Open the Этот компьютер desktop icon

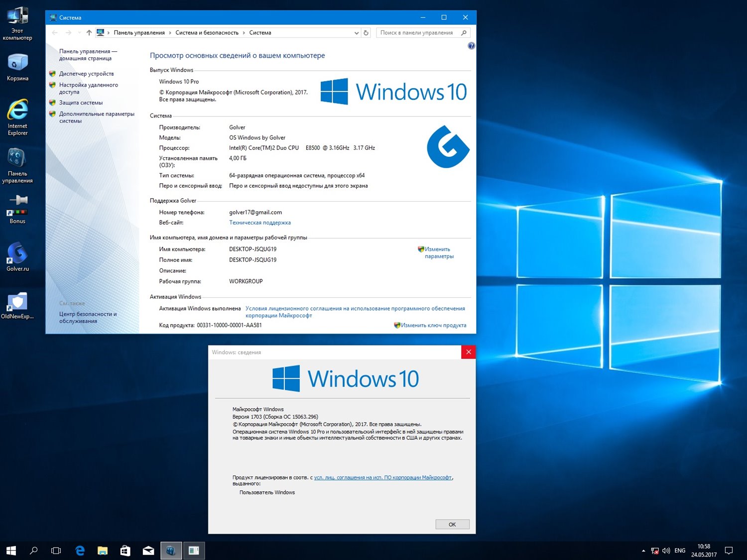[x=17, y=24]
